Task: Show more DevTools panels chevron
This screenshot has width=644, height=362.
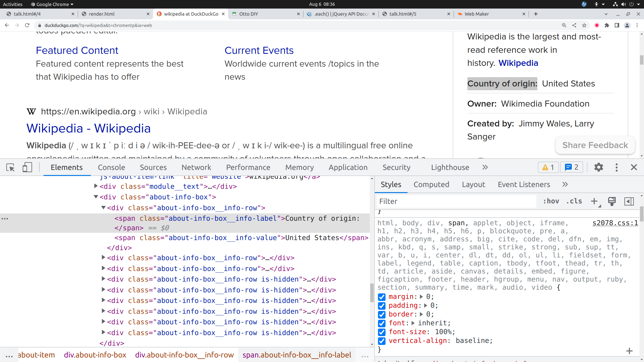Action: click(485, 167)
